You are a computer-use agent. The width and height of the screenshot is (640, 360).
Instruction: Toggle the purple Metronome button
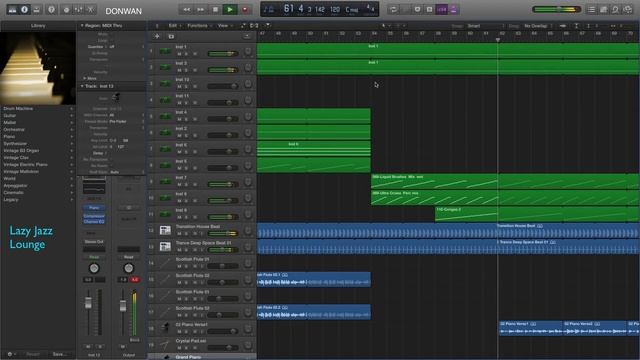point(453,9)
